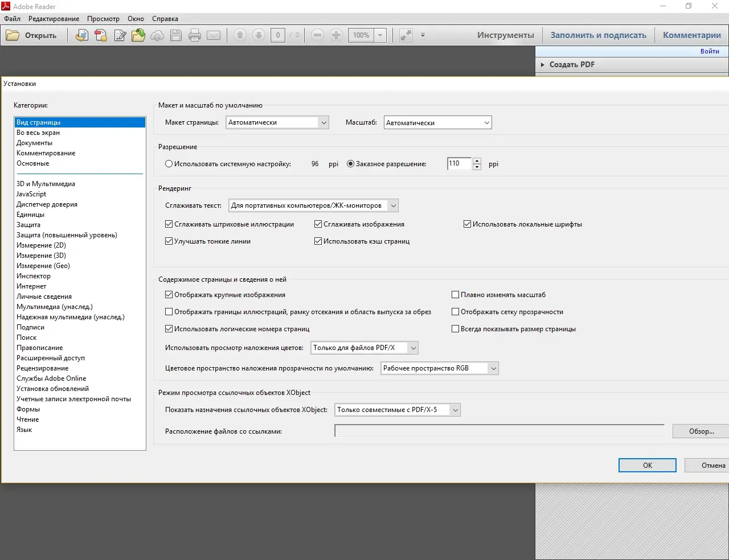This screenshot has height=560, width=729.
Task: Click the convert file to PDF icon
Action: click(x=82, y=35)
